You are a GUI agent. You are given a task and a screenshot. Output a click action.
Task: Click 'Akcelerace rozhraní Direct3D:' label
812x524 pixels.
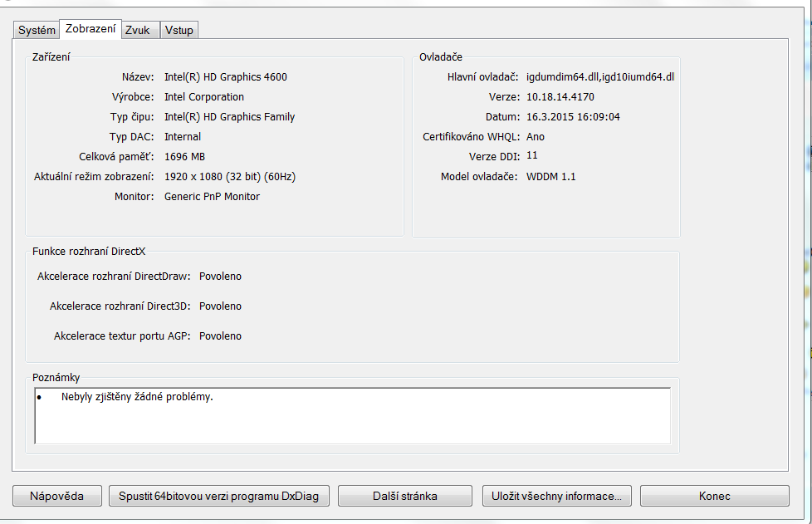pyautogui.click(x=120, y=306)
